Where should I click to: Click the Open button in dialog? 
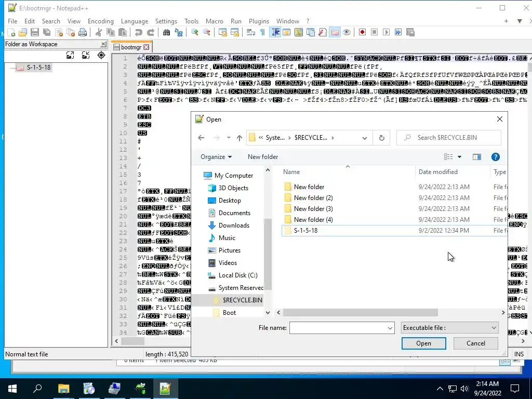click(x=424, y=343)
